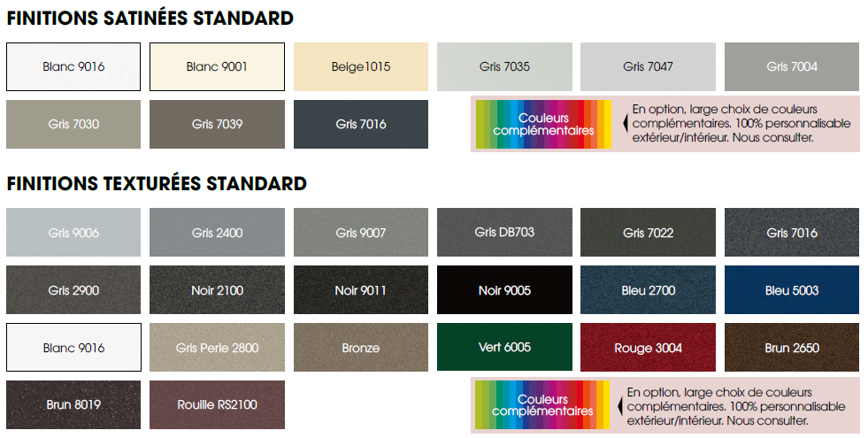Pick the Gris DB703 swatch
868x438 pixels.
pos(504,233)
